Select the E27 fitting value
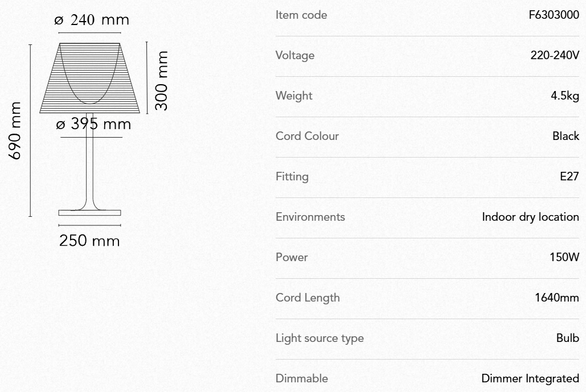The height and width of the screenshot is (392, 586). [x=569, y=177]
